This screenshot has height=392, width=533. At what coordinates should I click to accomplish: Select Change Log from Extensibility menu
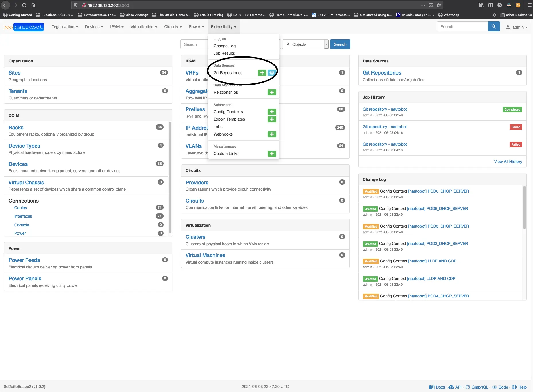(224, 46)
